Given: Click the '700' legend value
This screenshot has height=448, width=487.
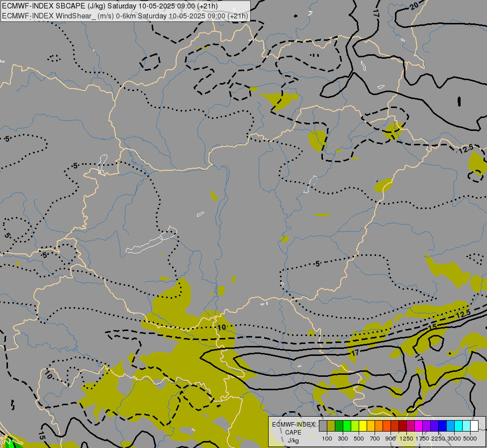Looking at the screenshot, I should pos(375,439).
